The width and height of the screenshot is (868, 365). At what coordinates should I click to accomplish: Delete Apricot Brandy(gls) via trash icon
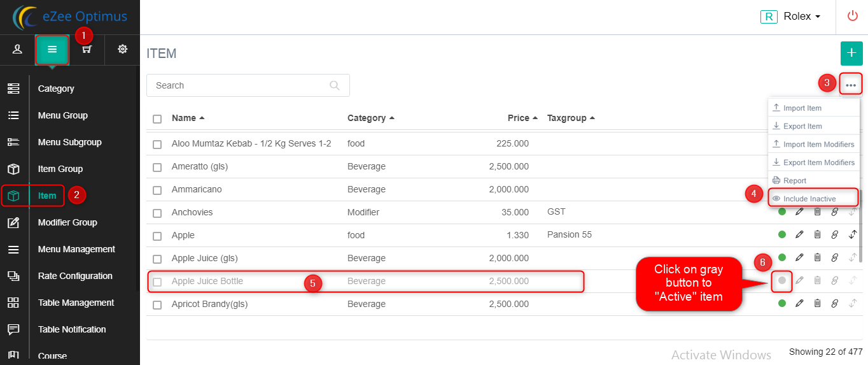click(818, 303)
